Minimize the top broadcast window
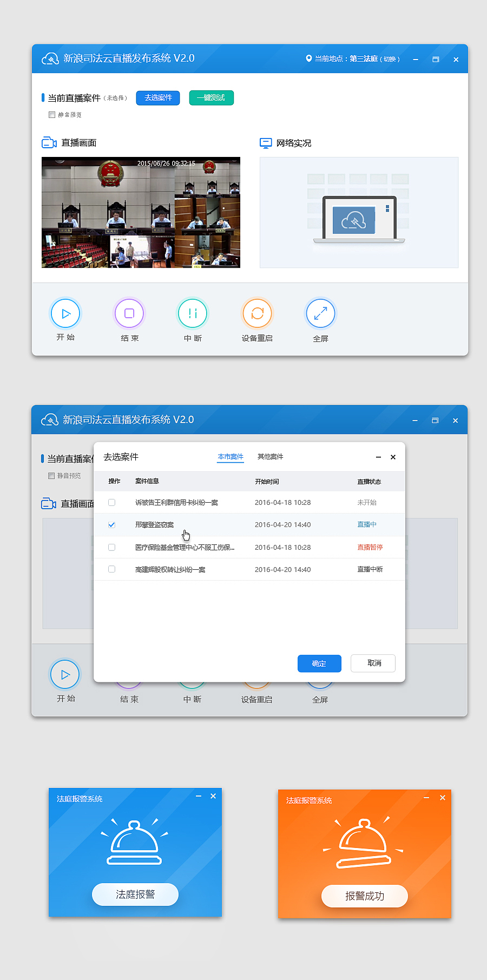The image size is (487, 980). (416, 60)
